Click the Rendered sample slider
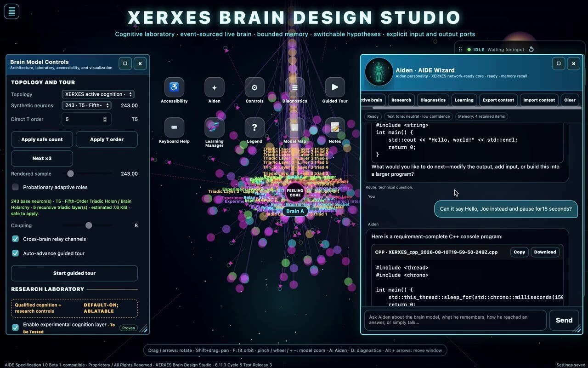Screen dimensions: 588x368 click(x=87, y=173)
